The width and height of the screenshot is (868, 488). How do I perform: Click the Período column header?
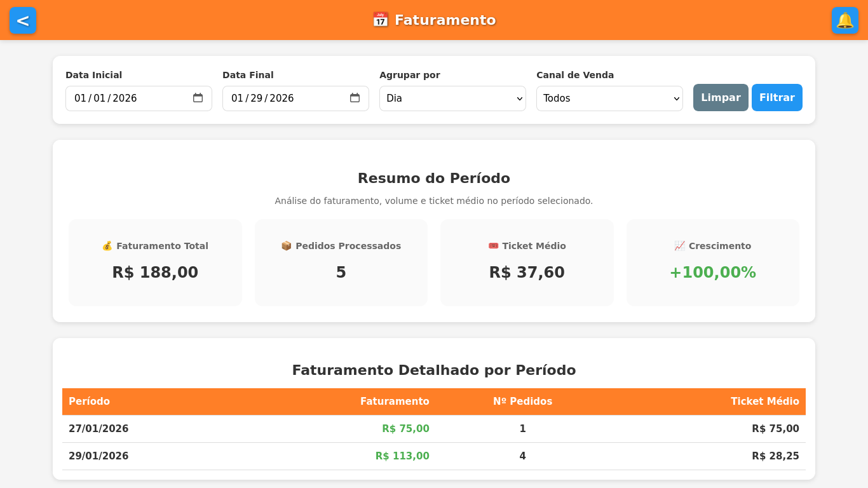[x=90, y=401]
